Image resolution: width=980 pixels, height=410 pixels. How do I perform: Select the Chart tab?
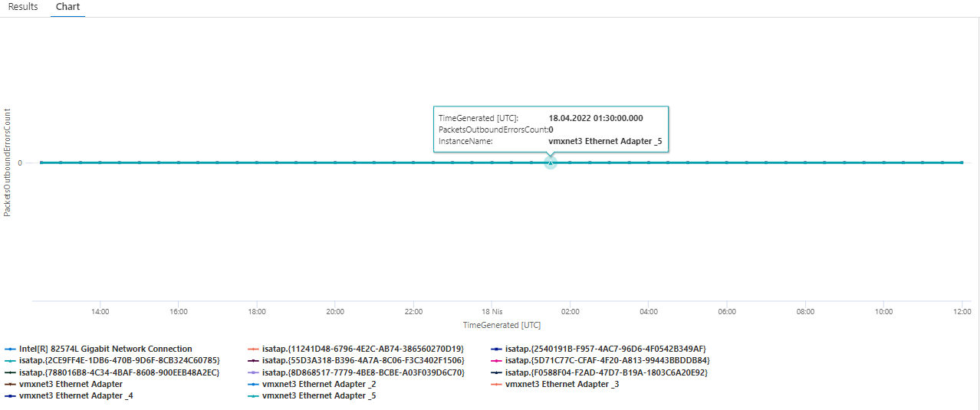click(67, 7)
